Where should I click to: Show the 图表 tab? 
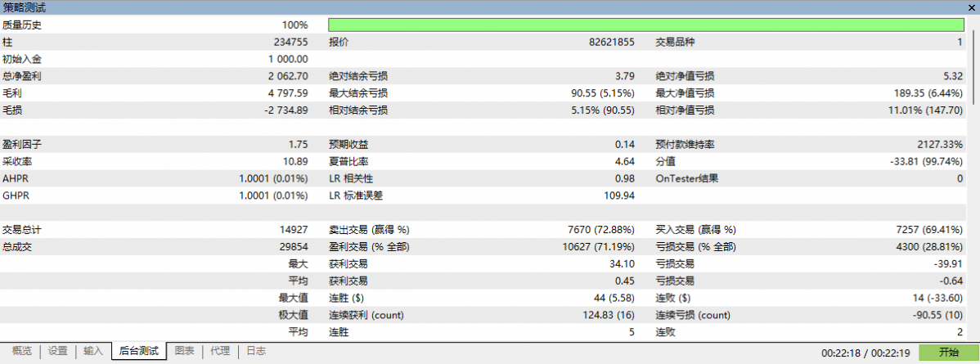184,352
